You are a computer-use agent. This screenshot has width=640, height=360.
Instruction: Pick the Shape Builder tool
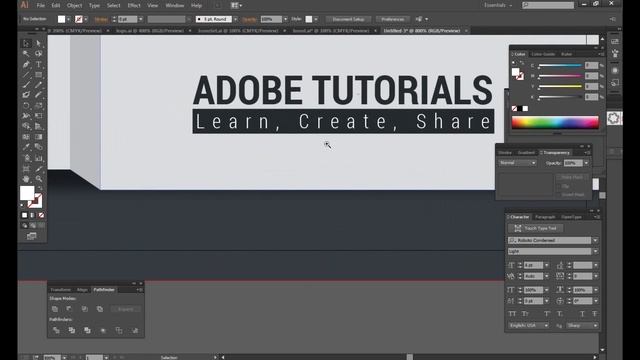click(x=26, y=127)
